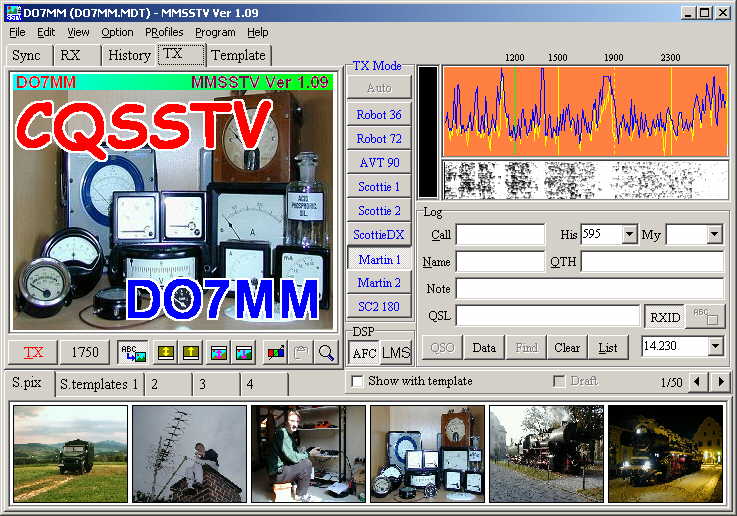Click the text overlay template icon

(133, 352)
